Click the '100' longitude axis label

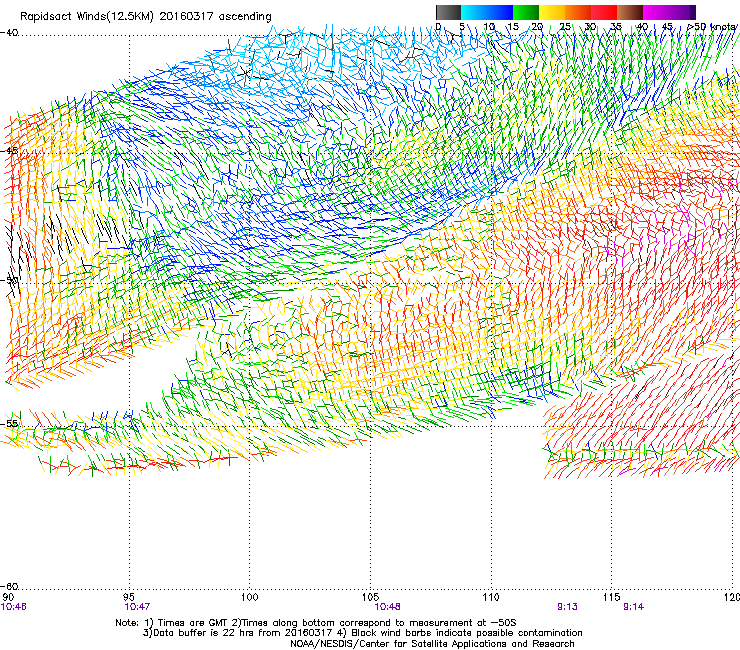(x=249, y=597)
